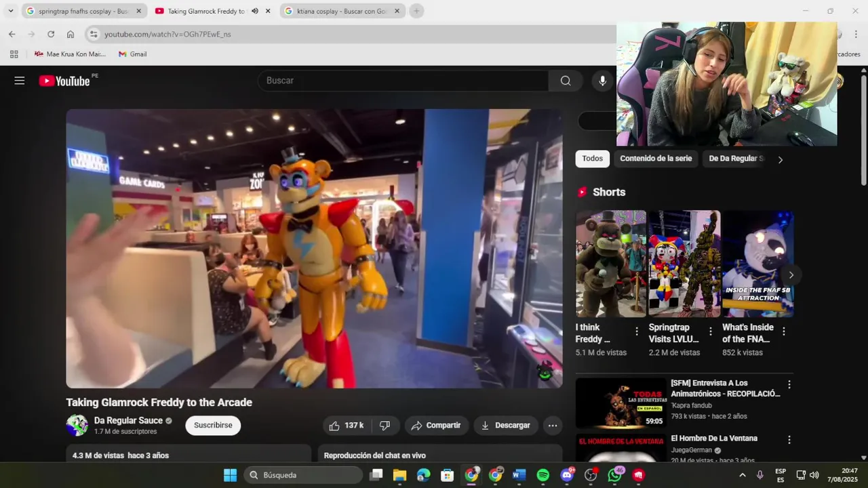Viewport: 868px width, 488px height.
Task: Open 'Springtrap Visits LVLU' short thumbnail
Action: tap(684, 264)
